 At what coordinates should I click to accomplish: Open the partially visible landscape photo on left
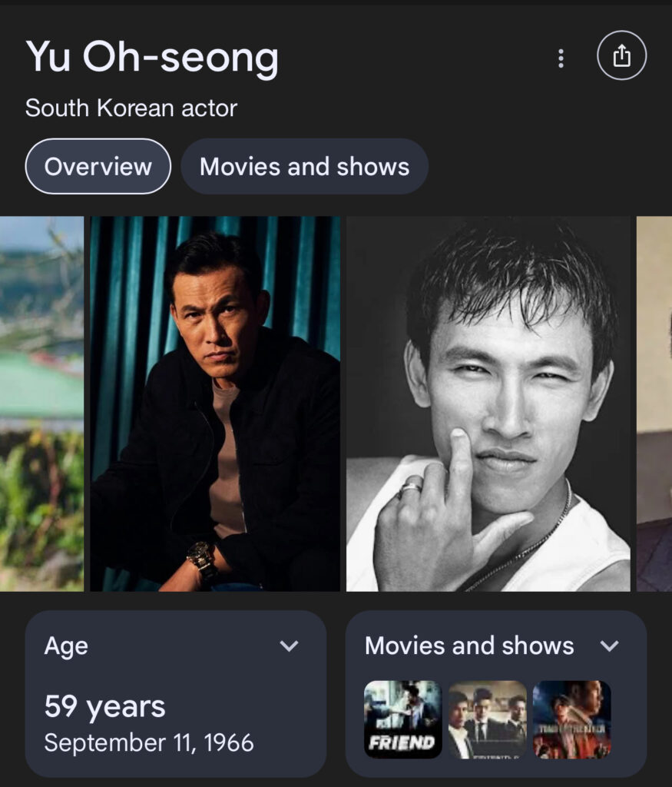41,403
